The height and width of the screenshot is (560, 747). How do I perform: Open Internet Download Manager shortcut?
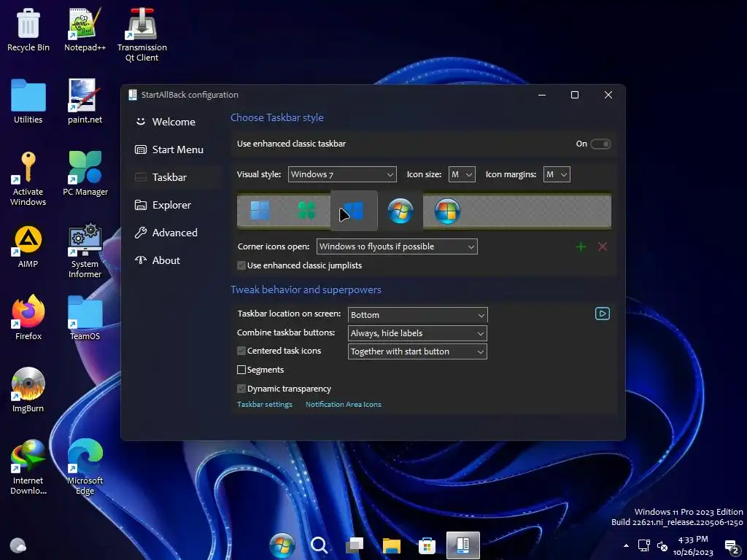[x=28, y=467]
